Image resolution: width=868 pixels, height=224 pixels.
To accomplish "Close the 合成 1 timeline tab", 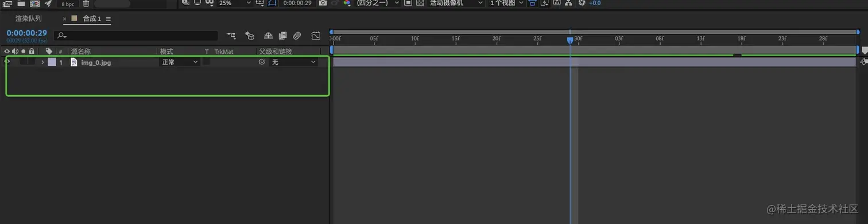I will point(65,19).
